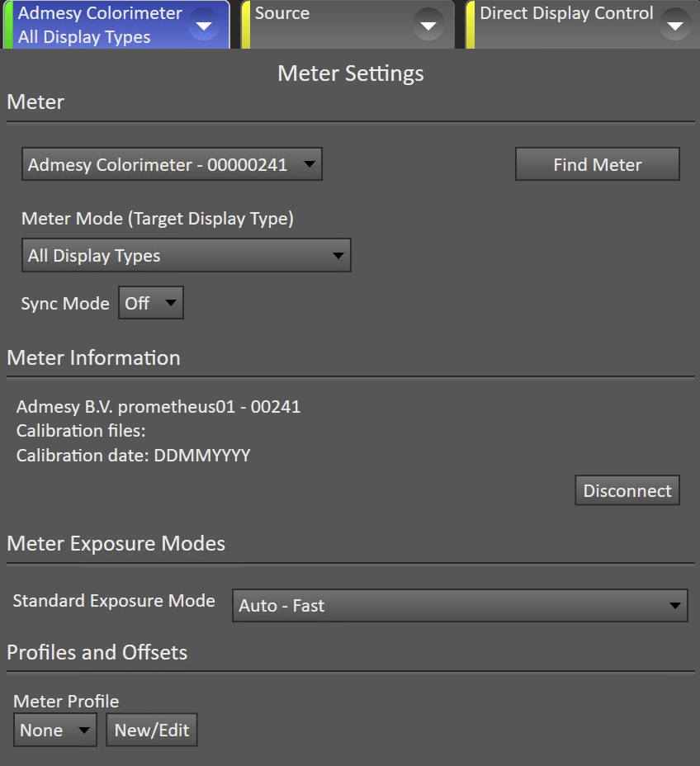
Task: Click the arrow beside All Display Types combo box
Action: [x=338, y=256]
